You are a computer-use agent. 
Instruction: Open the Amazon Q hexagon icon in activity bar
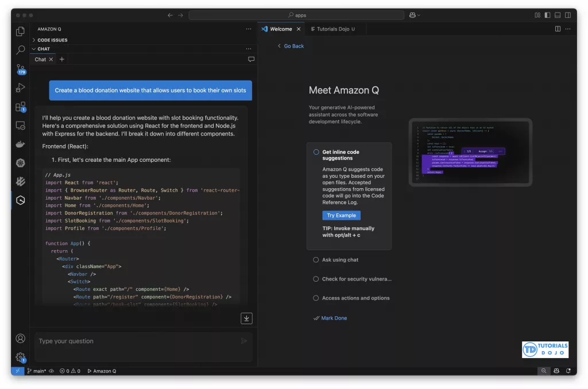pos(21,200)
